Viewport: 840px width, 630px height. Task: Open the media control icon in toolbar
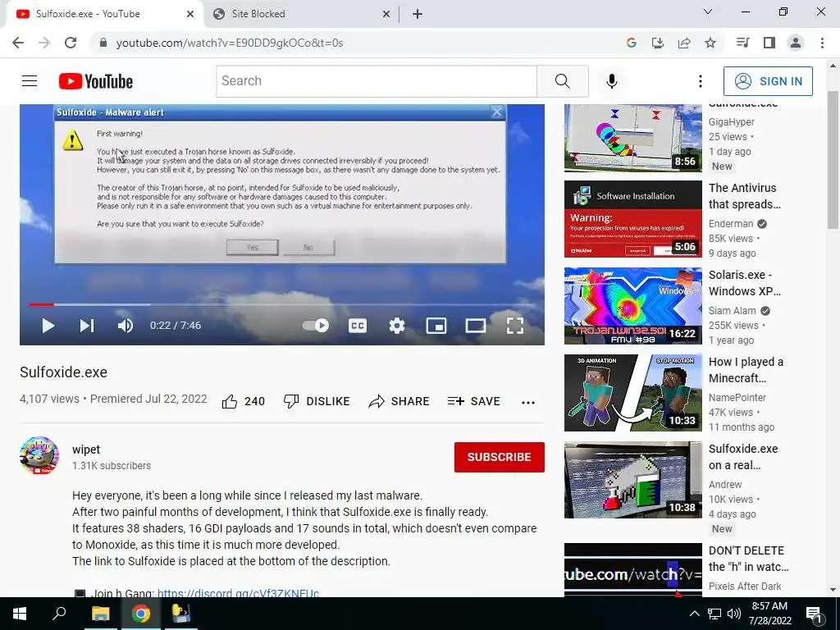[x=742, y=43]
